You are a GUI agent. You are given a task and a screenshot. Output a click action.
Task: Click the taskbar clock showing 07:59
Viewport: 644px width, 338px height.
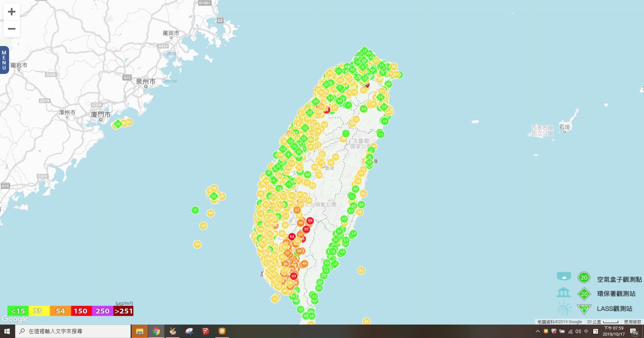tap(614, 331)
